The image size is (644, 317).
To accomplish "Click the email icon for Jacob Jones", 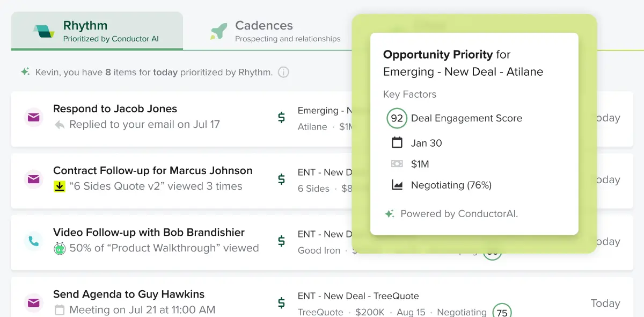I will pos(34,117).
